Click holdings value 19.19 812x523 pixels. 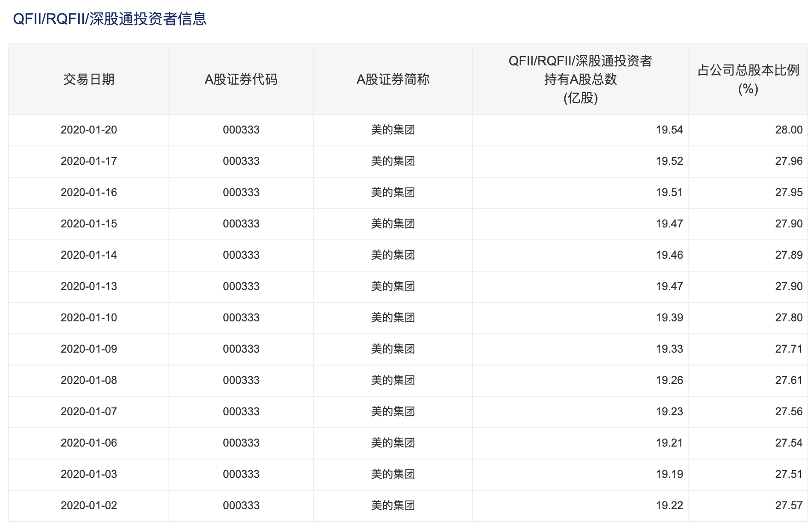[669, 474]
